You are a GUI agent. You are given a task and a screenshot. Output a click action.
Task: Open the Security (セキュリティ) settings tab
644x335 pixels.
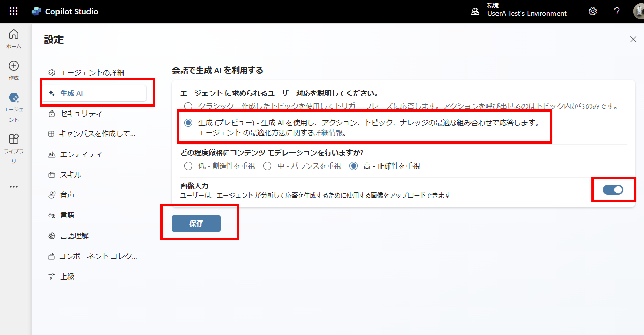point(81,114)
